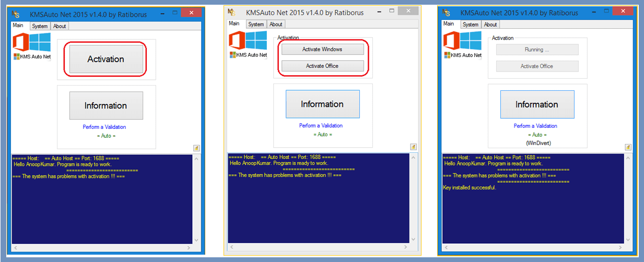644x262 pixels.
Task: Switch to System tab in Activate Windows window
Action: pos(256,25)
